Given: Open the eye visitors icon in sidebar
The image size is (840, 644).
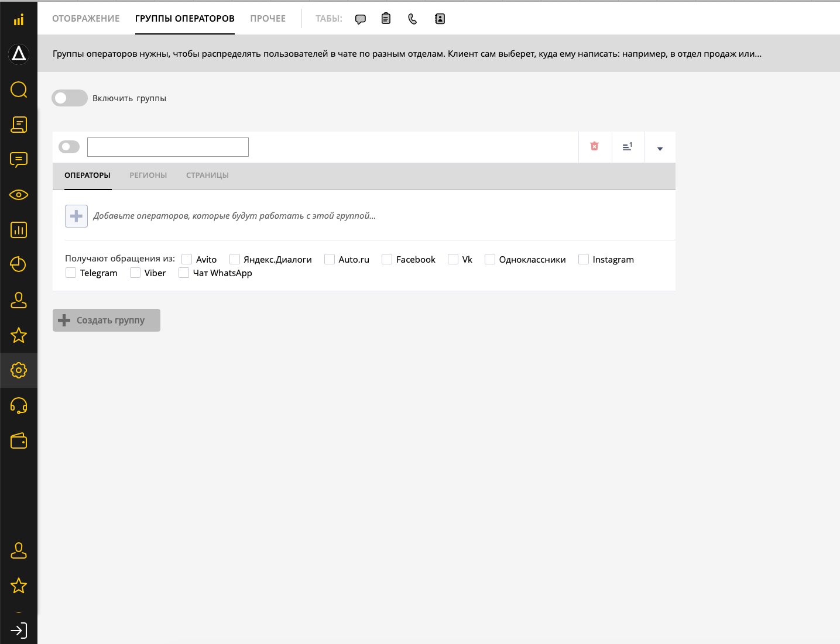Looking at the screenshot, I should tap(19, 195).
